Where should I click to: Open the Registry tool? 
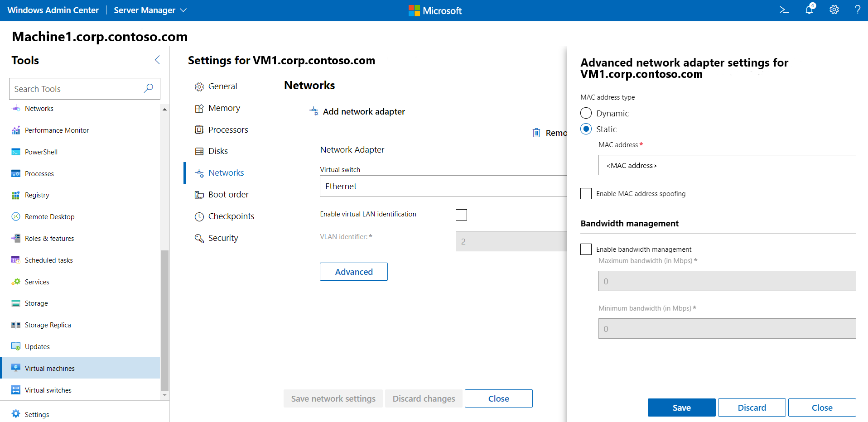click(37, 195)
